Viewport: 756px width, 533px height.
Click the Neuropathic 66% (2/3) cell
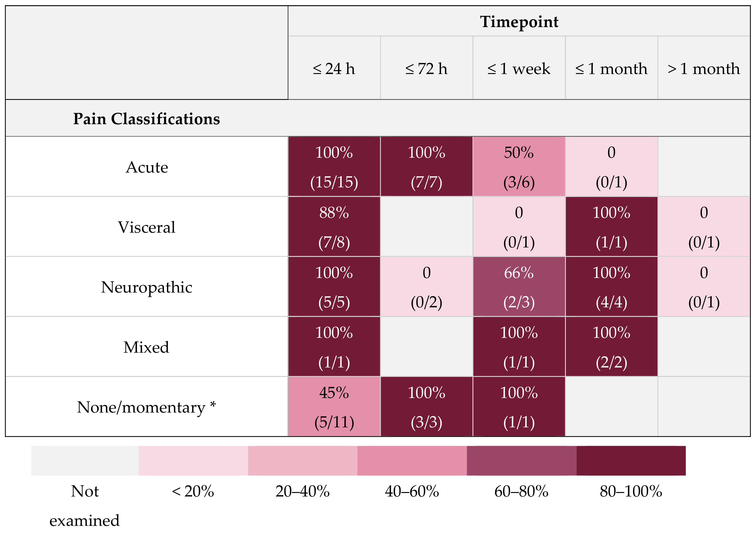(519, 287)
